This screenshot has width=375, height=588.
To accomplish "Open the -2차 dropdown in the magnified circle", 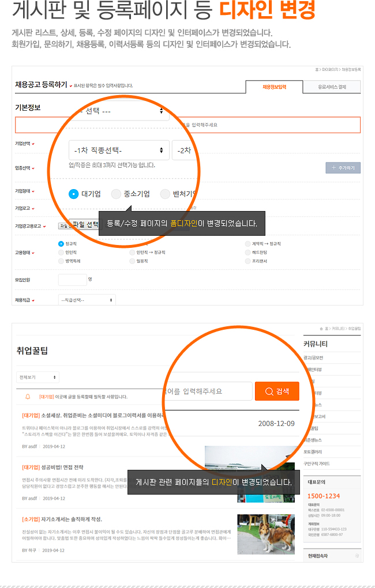I will tap(185, 150).
